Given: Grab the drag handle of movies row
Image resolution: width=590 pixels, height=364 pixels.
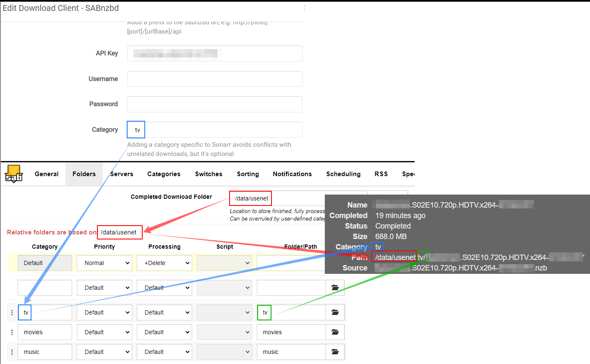Looking at the screenshot, I should [x=12, y=332].
